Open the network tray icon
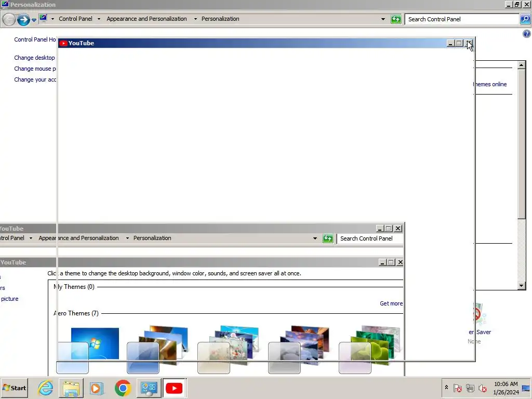Screen dimensions: 532x399 [x=470, y=388]
